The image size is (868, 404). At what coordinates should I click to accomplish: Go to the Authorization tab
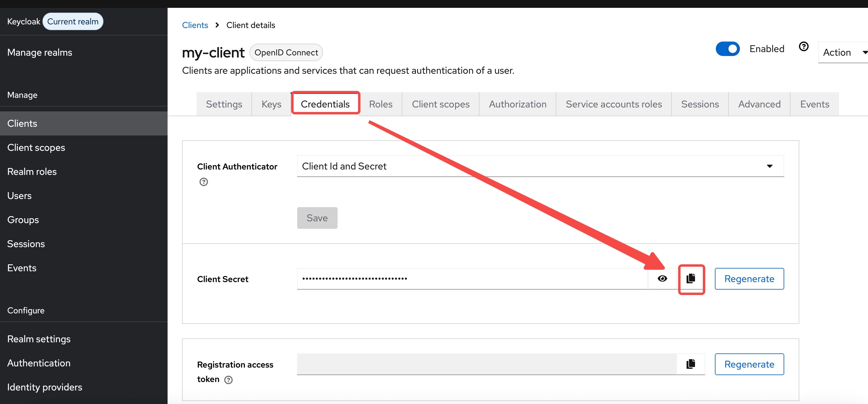click(x=517, y=104)
